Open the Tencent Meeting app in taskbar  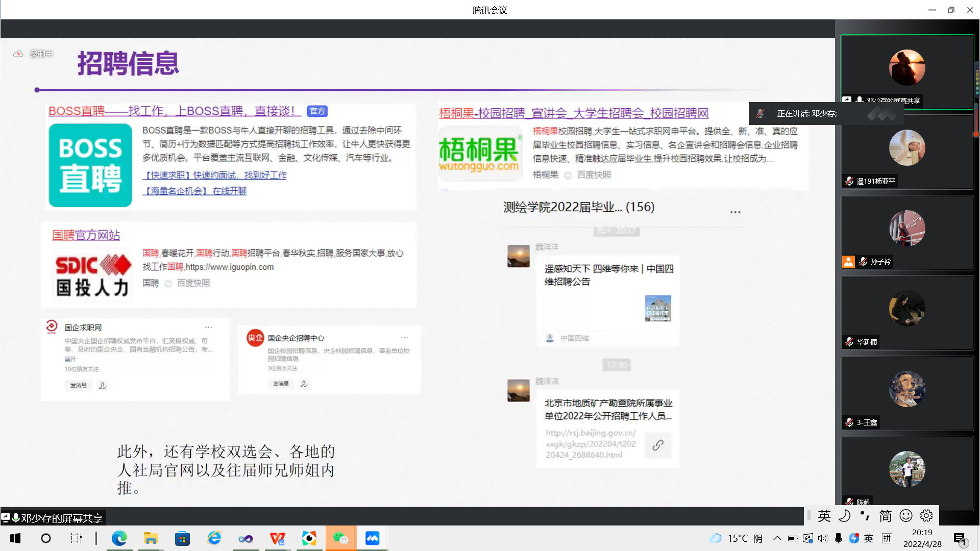[x=372, y=538]
